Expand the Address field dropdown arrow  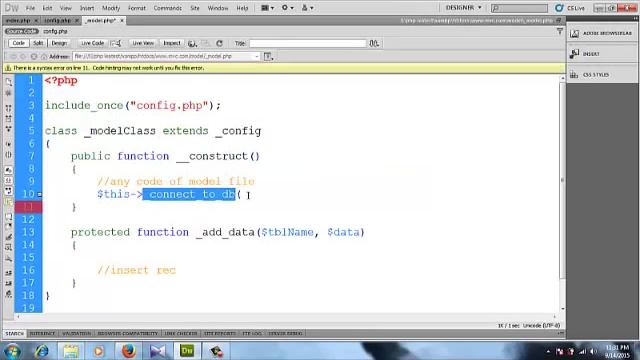pyautogui.click(x=257, y=56)
